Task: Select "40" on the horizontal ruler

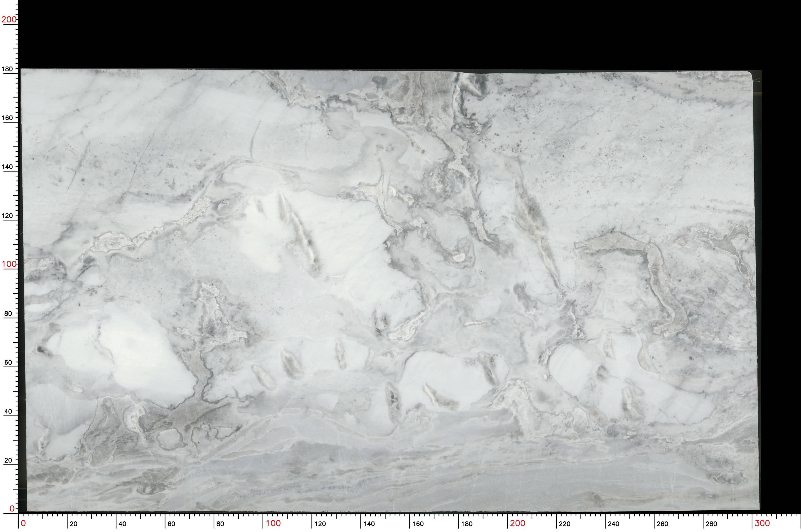Action: tap(123, 524)
